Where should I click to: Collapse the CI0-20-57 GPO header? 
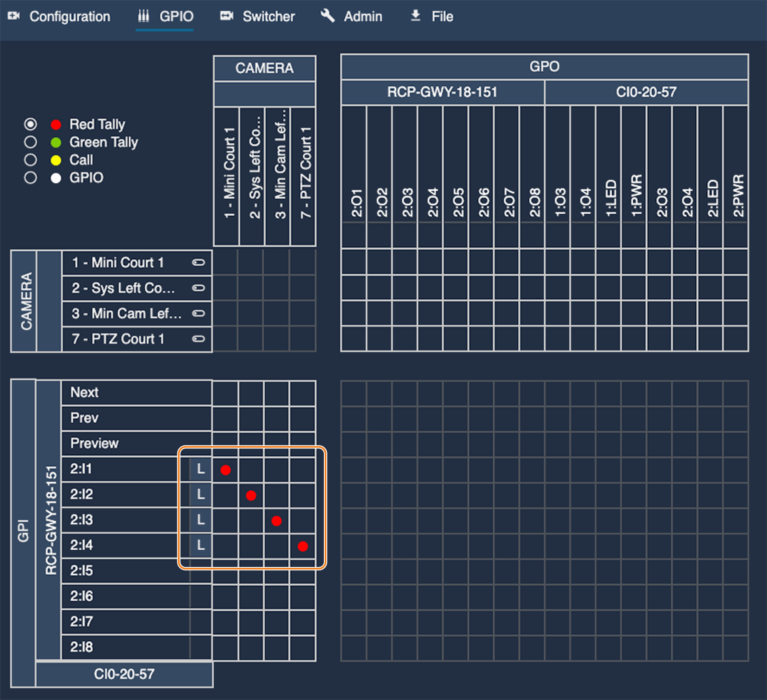pos(646,92)
